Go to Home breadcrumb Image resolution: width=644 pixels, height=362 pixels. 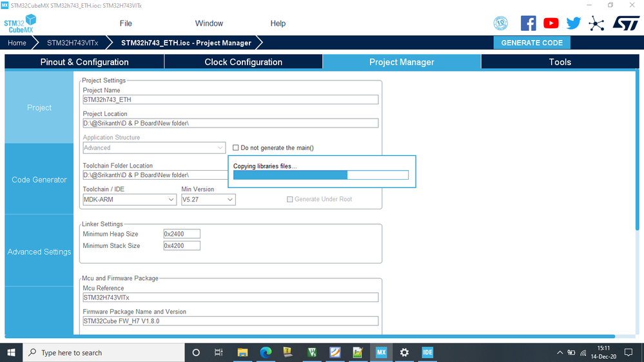(17, 43)
